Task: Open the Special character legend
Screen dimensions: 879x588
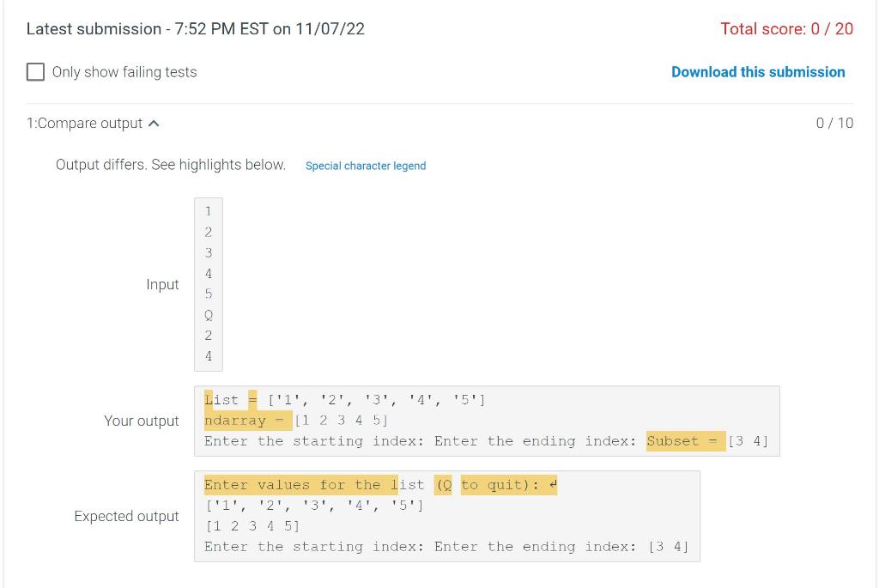Action: click(x=366, y=166)
